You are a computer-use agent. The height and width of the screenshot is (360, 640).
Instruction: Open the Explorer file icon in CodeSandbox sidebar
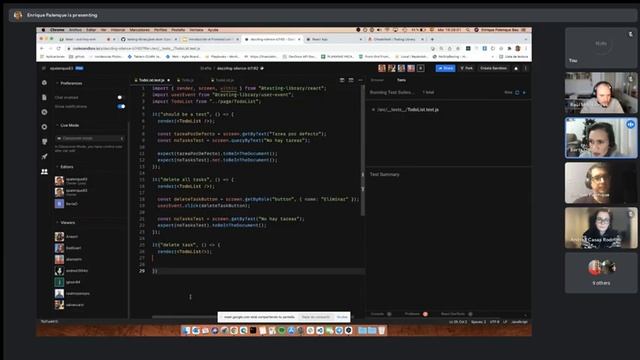[44, 97]
